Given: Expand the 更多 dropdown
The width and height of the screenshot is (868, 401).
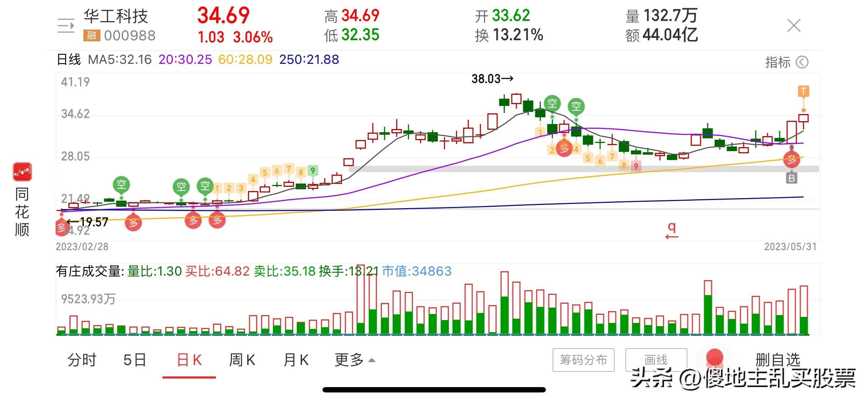Looking at the screenshot, I should pos(355,360).
